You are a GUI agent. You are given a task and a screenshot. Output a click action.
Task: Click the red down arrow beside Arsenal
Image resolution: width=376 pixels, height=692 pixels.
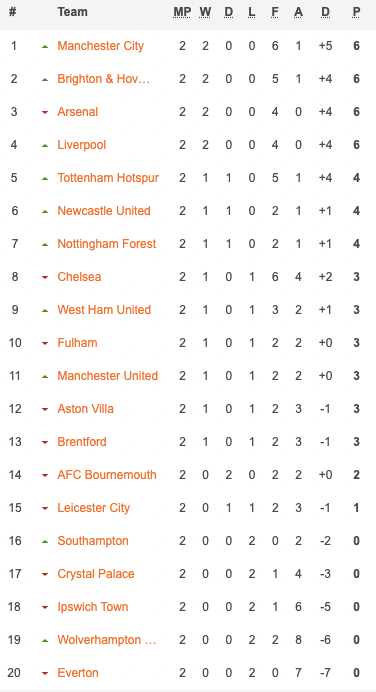pyautogui.click(x=45, y=113)
